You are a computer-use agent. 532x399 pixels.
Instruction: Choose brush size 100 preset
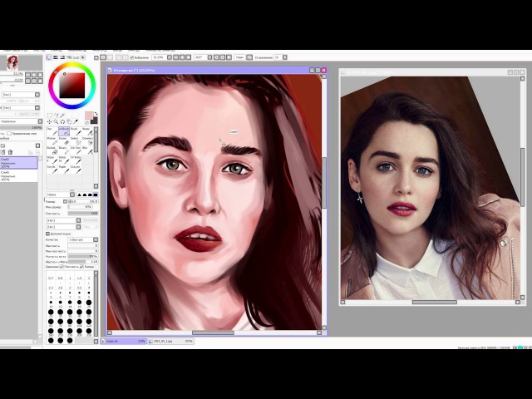click(x=80, y=322)
